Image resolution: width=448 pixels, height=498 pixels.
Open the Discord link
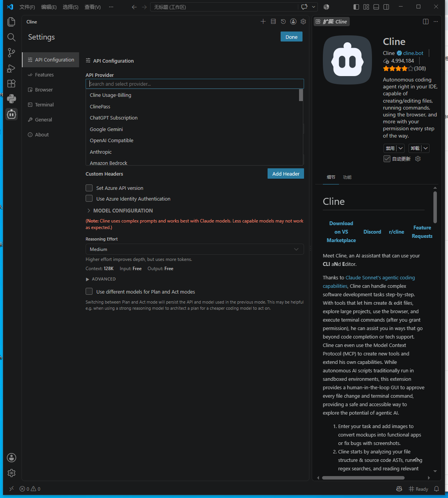point(372,232)
